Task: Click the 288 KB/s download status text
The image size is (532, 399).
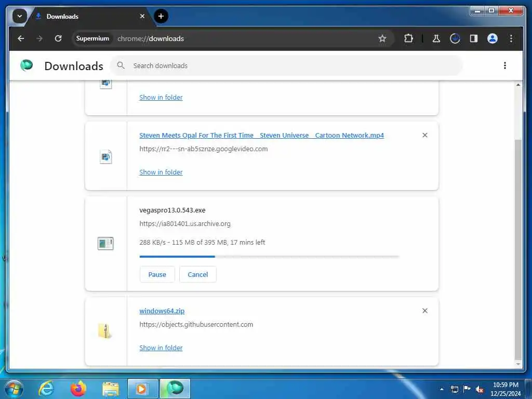Action: point(202,243)
